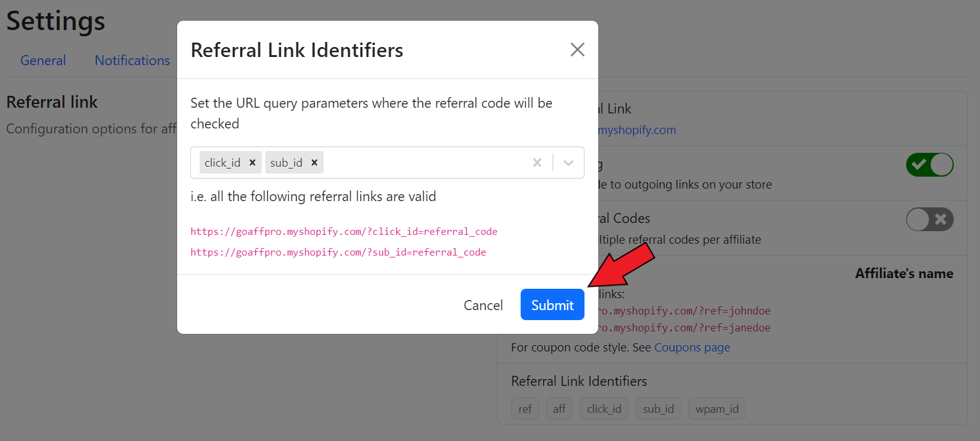Open the General settings tab
This screenshot has width=980, height=441.
(x=43, y=61)
